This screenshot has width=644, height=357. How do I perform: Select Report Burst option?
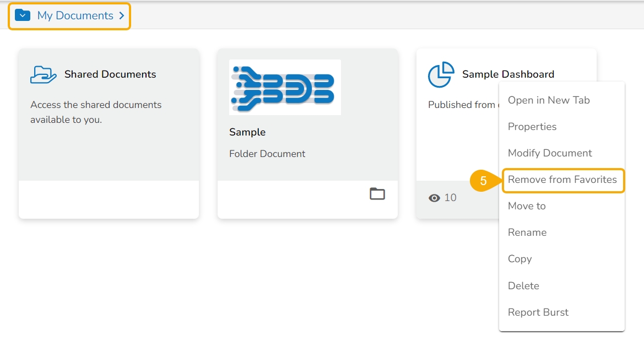click(x=538, y=312)
